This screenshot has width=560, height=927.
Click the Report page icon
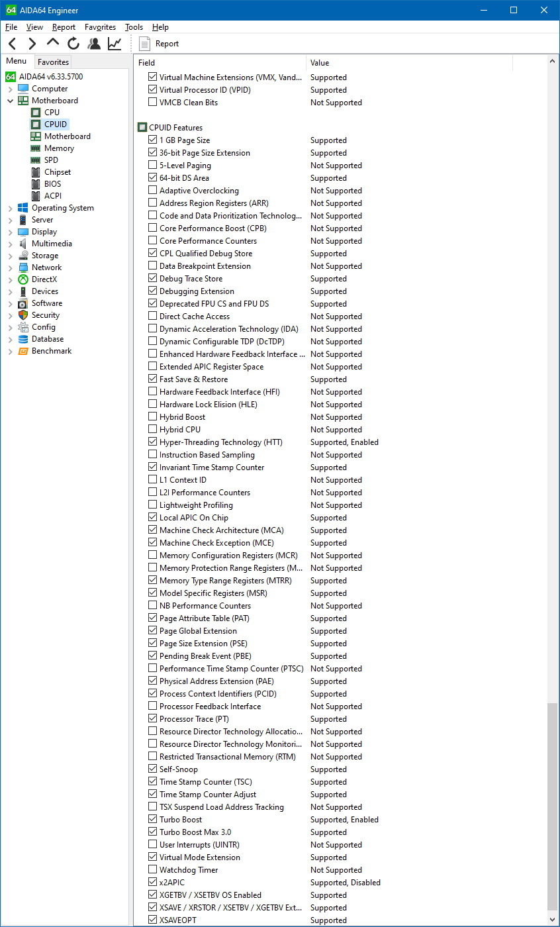click(x=145, y=44)
